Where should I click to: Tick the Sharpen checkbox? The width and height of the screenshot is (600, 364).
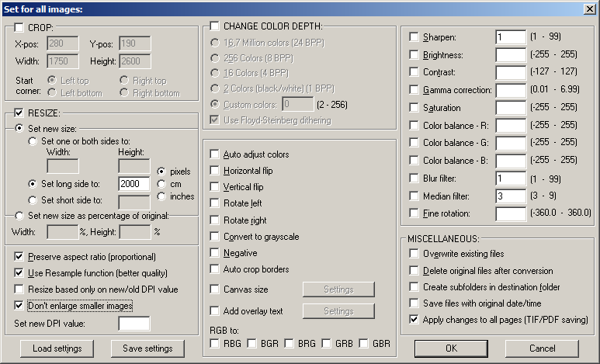pos(414,36)
